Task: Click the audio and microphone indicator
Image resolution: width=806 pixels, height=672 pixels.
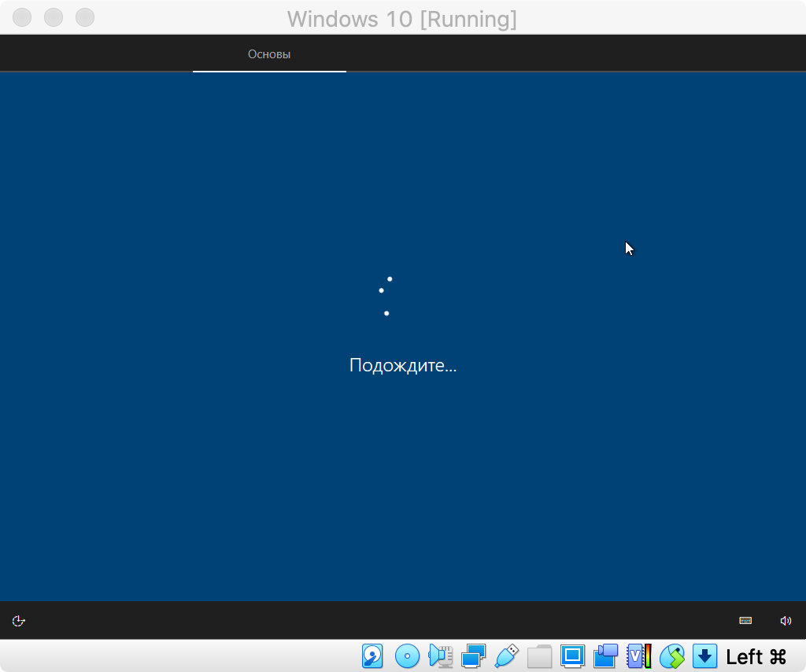Action: coord(441,656)
